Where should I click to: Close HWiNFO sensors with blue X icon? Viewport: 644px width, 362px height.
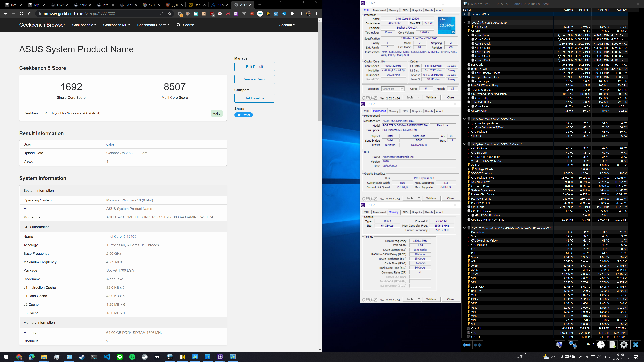tap(635, 345)
